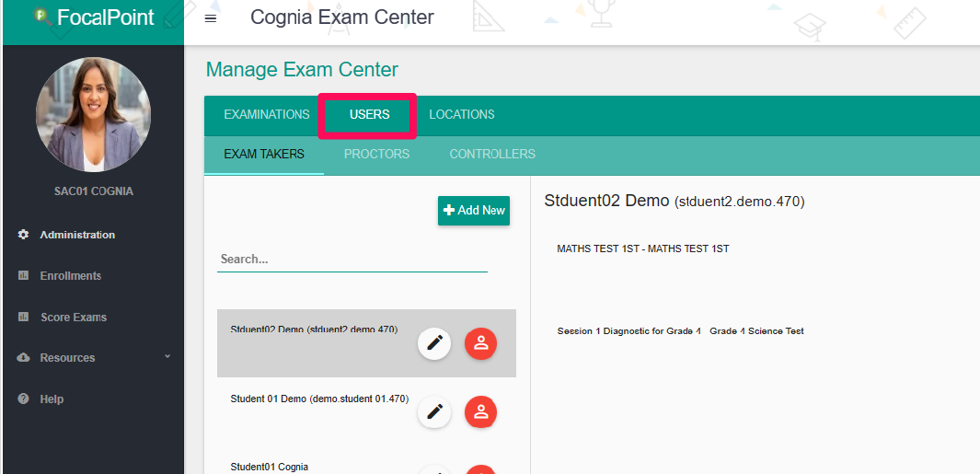Click the Resources cloud download icon
This screenshot has width=980, height=474.
pyautogui.click(x=23, y=358)
